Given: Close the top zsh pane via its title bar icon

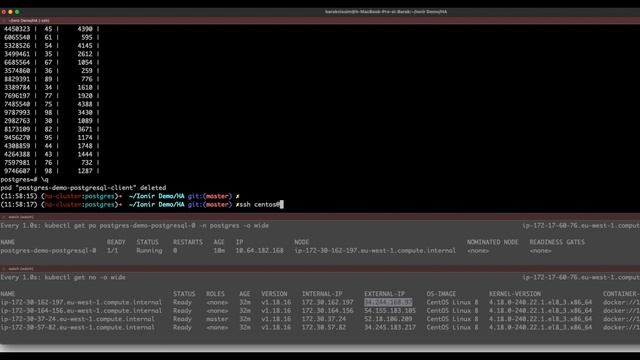Looking at the screenshot, I should coord(4,20).
